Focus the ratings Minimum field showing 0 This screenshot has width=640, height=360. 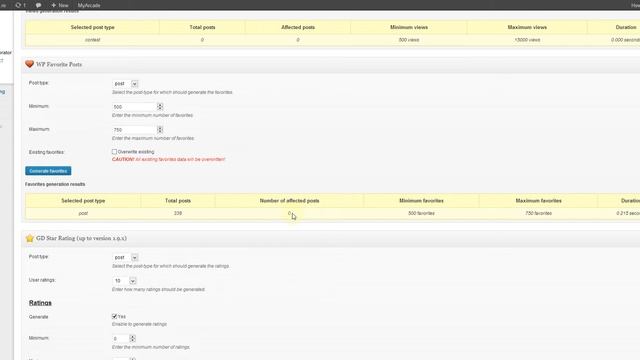click(121, 338)
